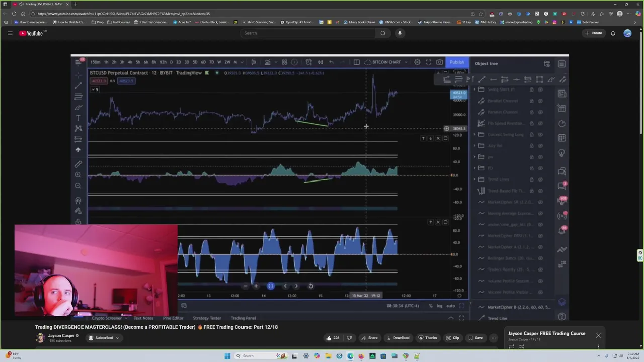The width and height of the screenshot is (644, 362).
Task: Open the Strategy Tester tab
Action: click(x=207, y=318)
